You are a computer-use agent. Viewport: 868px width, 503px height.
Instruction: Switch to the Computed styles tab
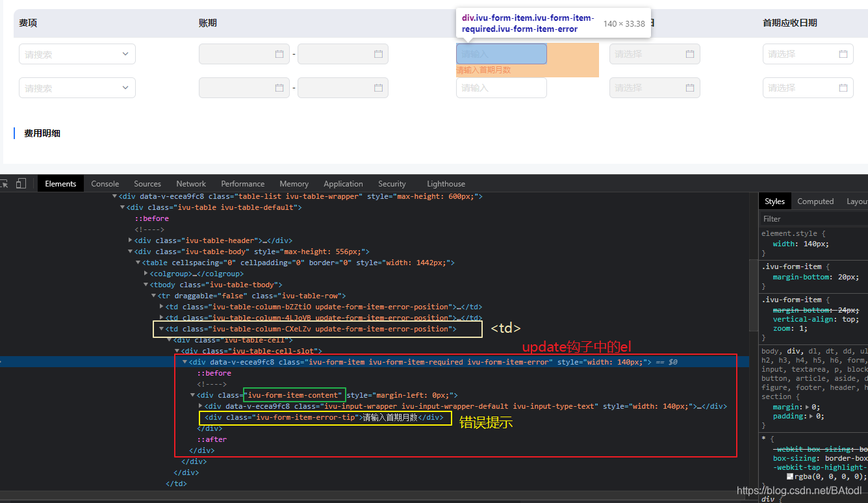(815, 201)
